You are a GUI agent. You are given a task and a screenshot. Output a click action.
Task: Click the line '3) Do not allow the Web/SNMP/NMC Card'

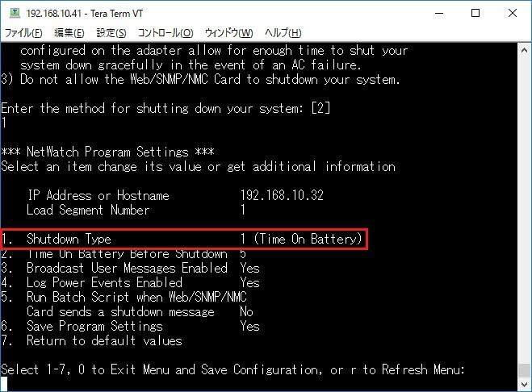coord(200,79)
